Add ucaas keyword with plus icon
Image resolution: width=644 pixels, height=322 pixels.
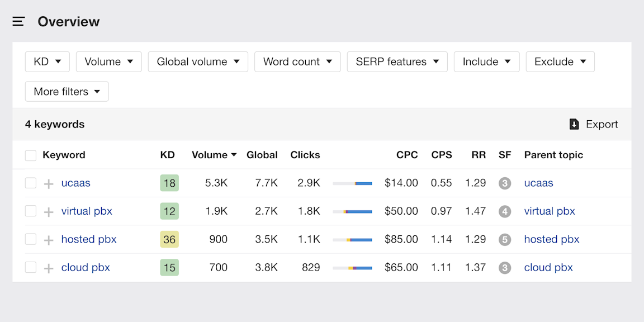click(x=49, y=183)
